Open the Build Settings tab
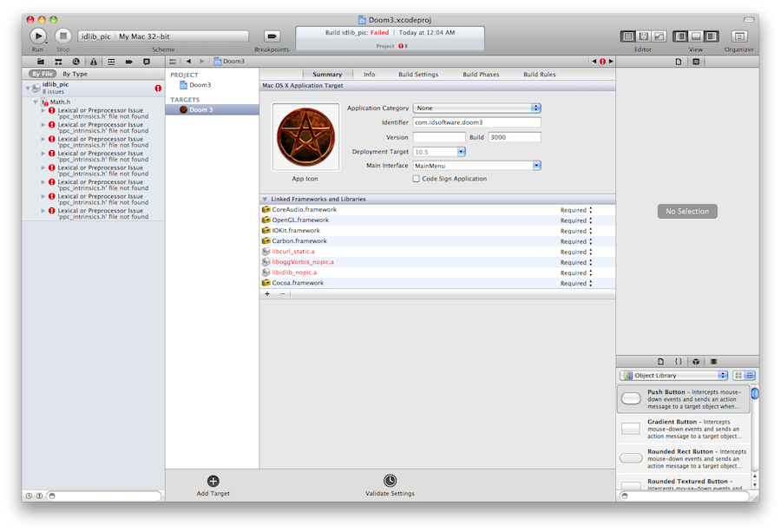This screenshot has height=532, width=781. tap(418, 75)
